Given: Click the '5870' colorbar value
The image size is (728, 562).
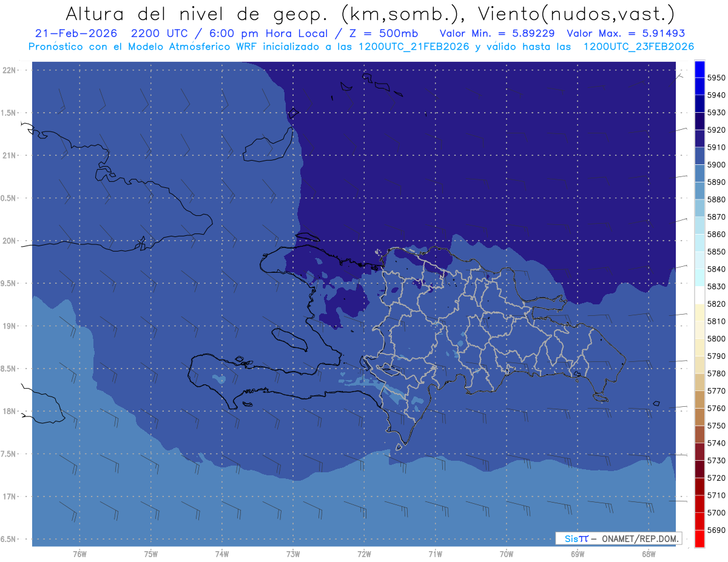Looking at the screenshot, I should 716,216.
